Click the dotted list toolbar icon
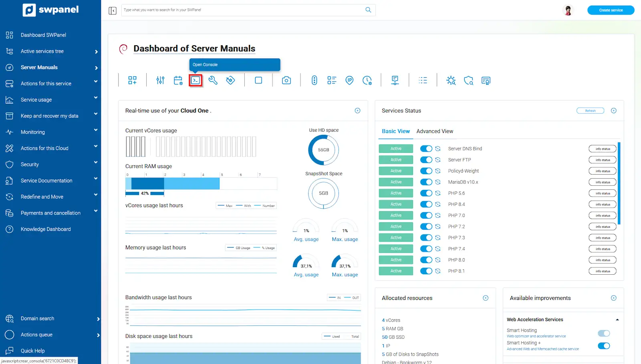Image resolution: width=641 pixels, height=364 pixels. (423, 80)
